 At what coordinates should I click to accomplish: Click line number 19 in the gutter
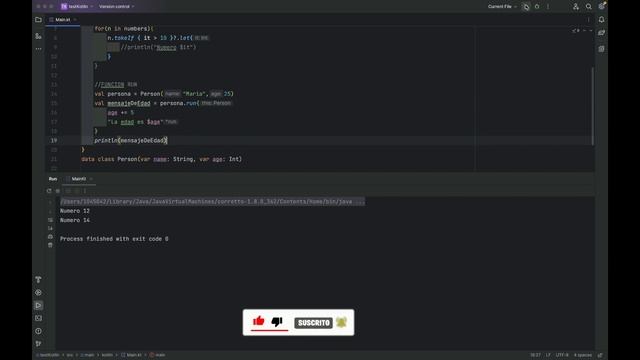[54, 140]
